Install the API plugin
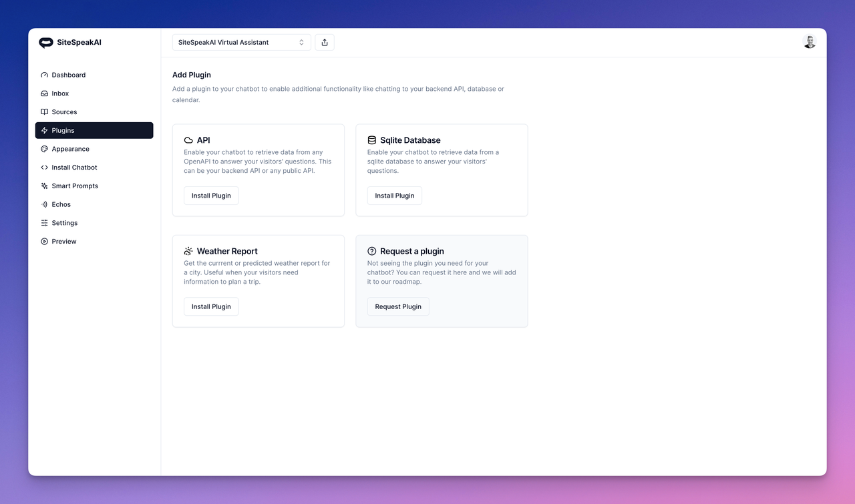 click(x=211, y=196)
